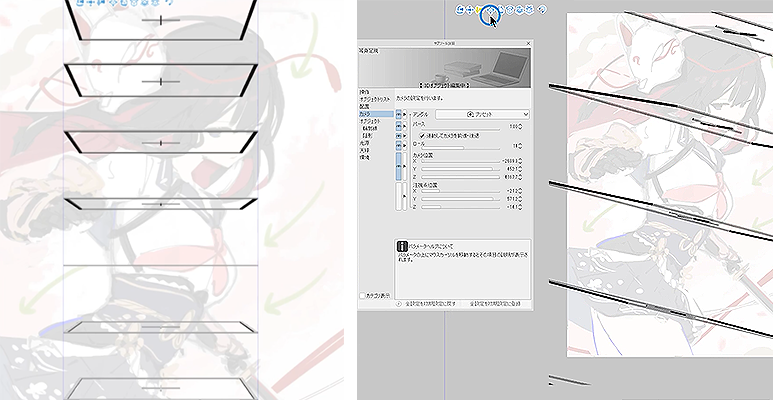Expand the arrow beside the ロール row

coord(405,145)
